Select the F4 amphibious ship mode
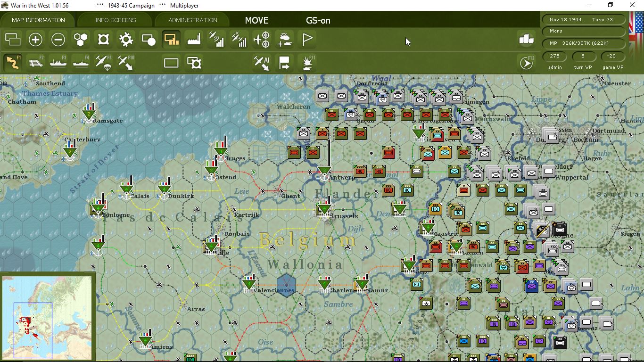 click(x=81, y=62)
